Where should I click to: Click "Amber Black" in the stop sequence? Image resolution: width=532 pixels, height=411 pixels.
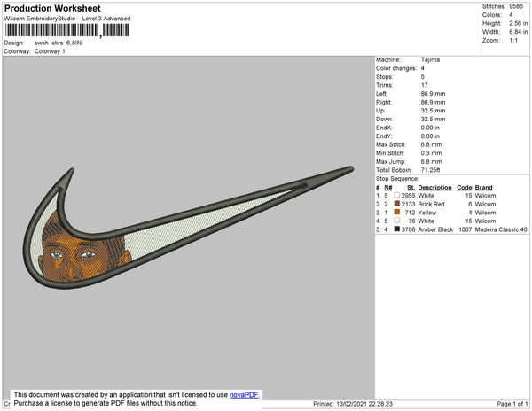coord(435,229)
